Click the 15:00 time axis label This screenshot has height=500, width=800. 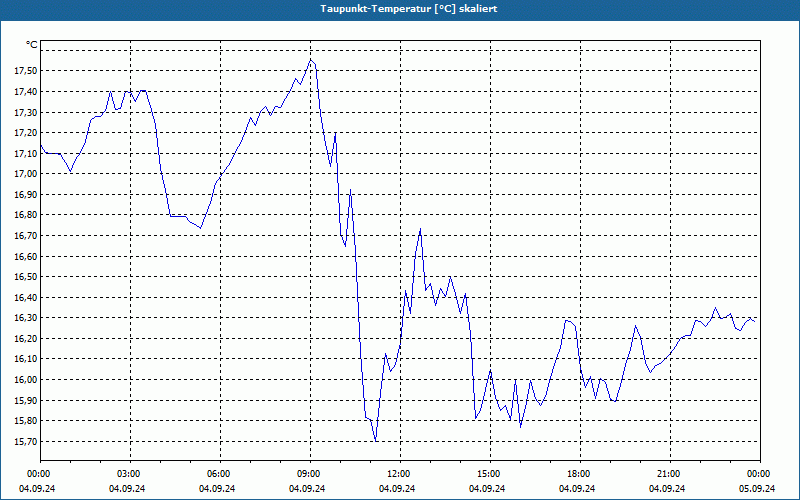[x=490, y=474]
